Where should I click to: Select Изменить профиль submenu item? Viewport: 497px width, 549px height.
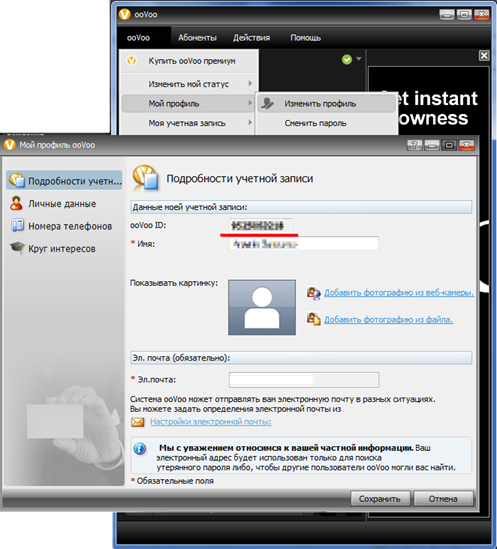(326, 104)
